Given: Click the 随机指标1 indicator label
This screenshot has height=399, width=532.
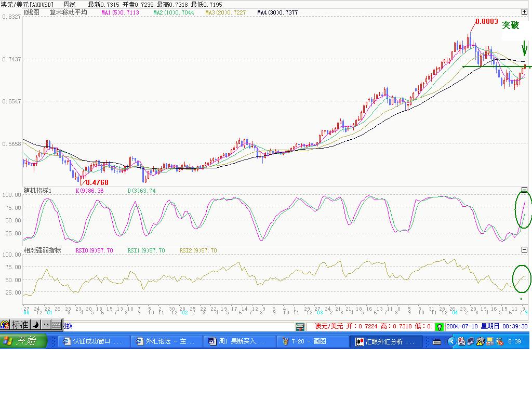Looking at the screenshot, I should pos(37,191).
